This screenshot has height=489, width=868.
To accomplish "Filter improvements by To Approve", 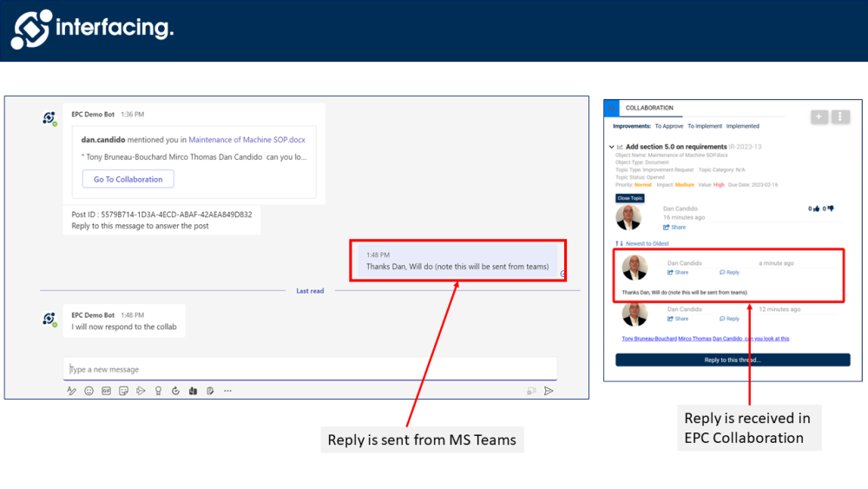I will 668,126.
